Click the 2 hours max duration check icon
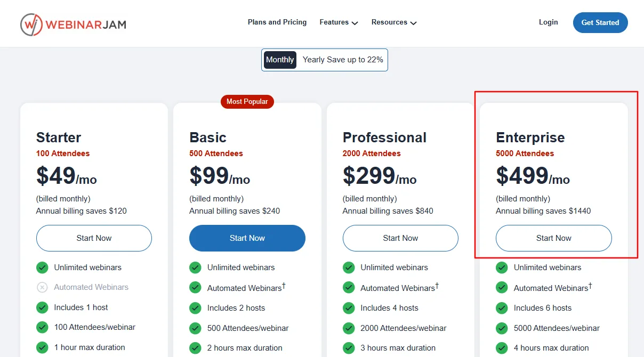644x357 pixels. pos(195,348)
